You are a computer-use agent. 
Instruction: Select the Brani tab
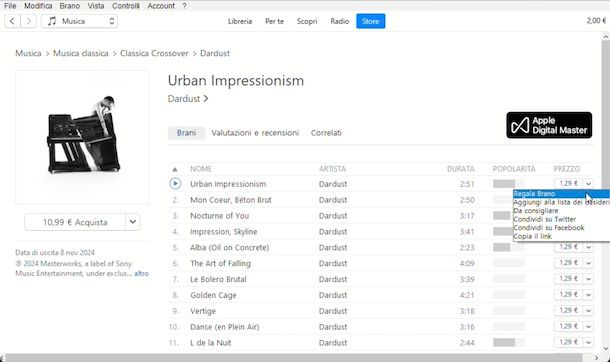click(x=186, y=133)
